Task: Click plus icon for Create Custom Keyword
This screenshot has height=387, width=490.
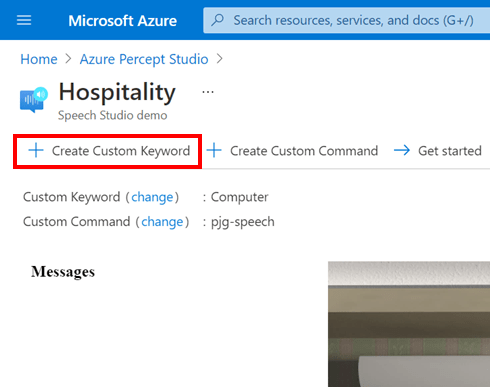Action: [36, 151]
